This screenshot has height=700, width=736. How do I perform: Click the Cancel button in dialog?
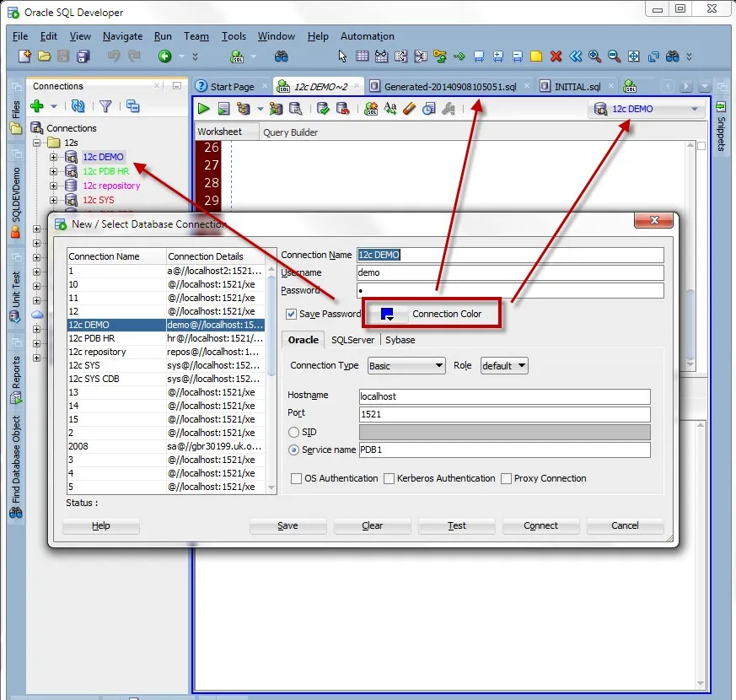point(625,525)
